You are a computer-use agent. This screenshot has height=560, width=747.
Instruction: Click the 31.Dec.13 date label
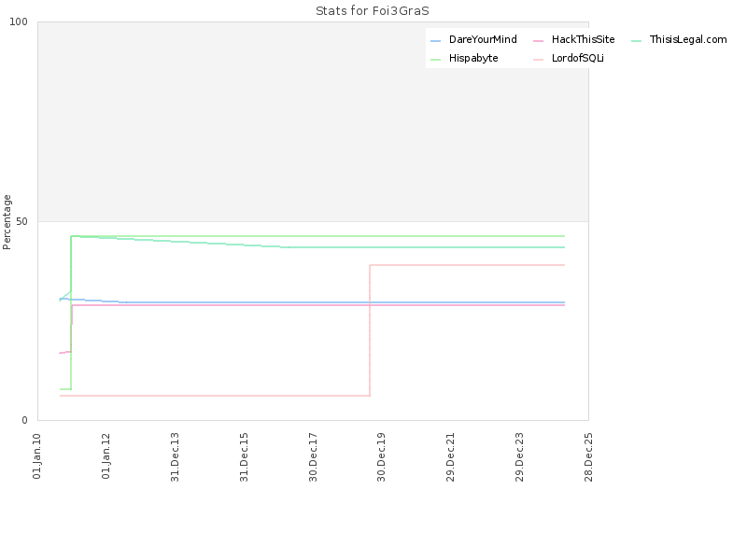click(175, 457)
